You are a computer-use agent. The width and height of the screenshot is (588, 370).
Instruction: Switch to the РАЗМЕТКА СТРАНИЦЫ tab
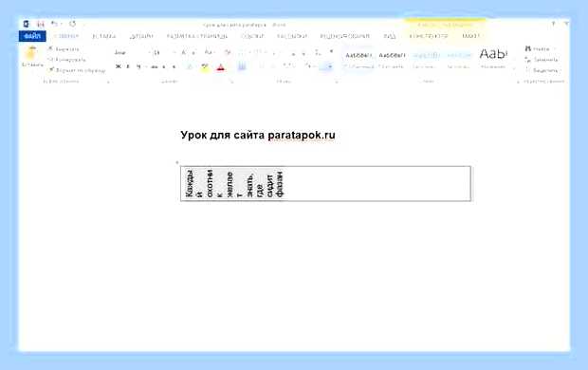197,36
